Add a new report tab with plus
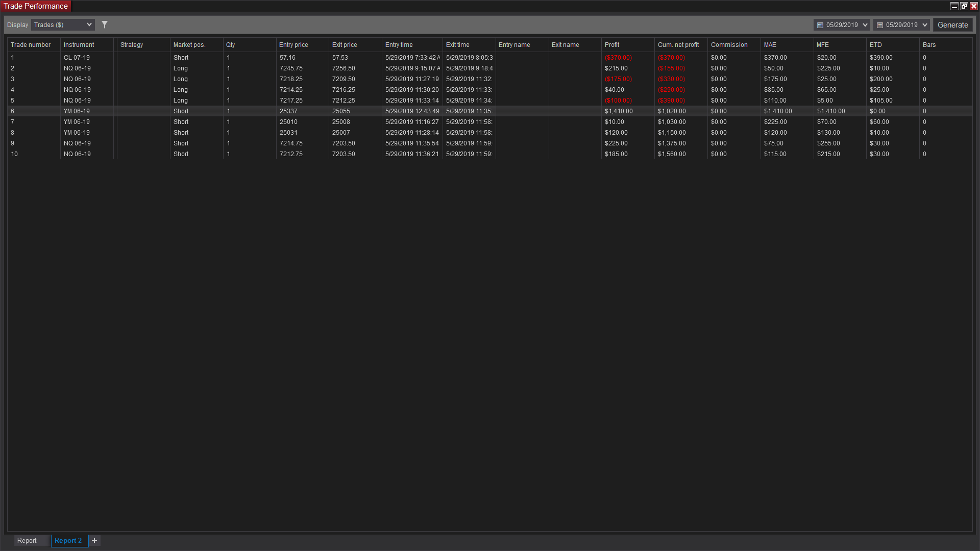 [x=94, y=540]
